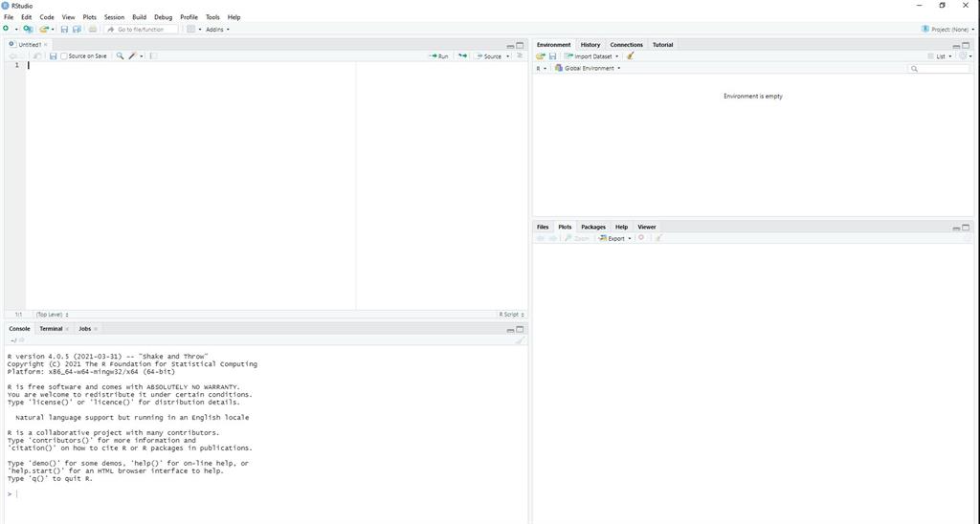Click the clear console broom icon
The width and height of the screenshot is (980, 524).
[x=520, y=340]
